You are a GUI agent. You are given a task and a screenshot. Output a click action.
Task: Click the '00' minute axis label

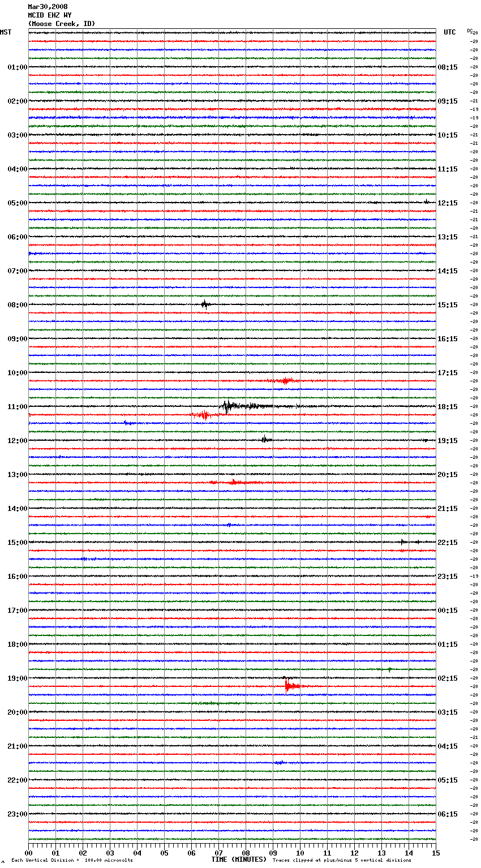pos(28,853)
